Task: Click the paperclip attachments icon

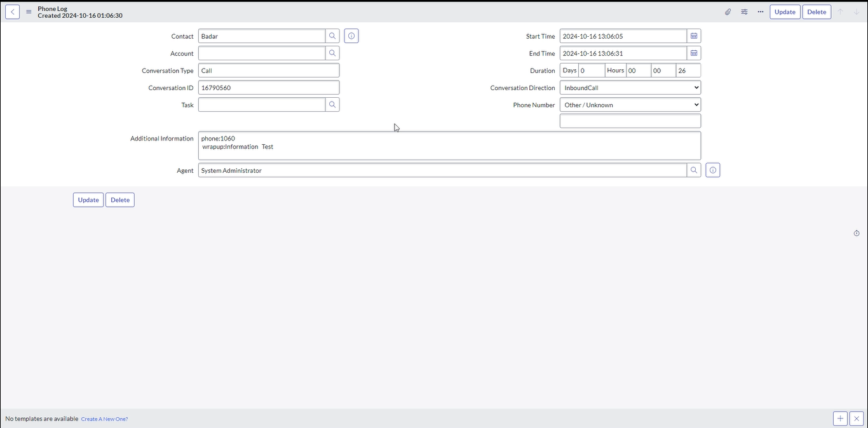Action: tap(728, 12)
